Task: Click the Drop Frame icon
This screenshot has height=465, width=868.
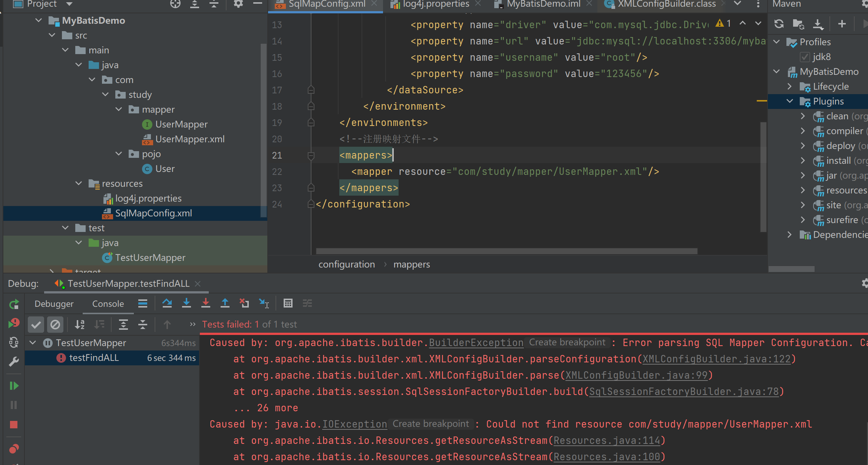Action: 244,303
